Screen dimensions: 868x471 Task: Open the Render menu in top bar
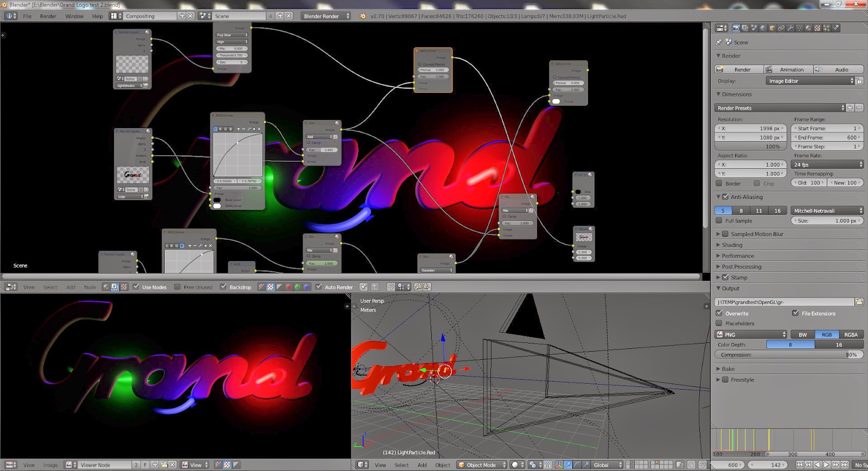tap(48, 16)
